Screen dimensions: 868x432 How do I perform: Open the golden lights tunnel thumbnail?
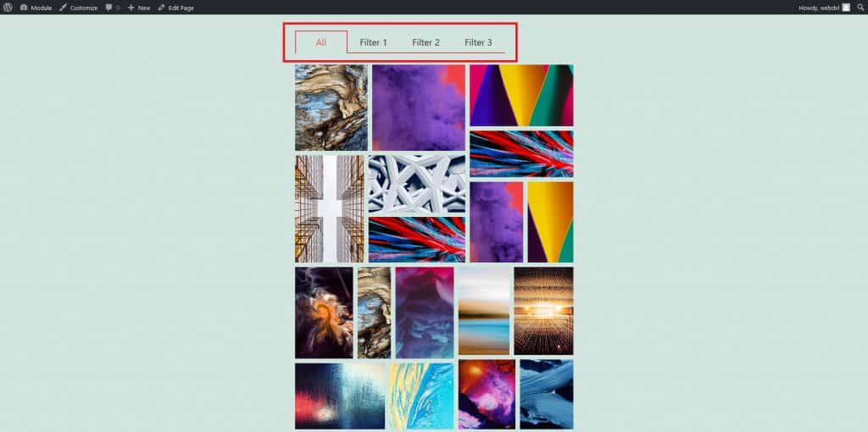click(x=543, y=311)
